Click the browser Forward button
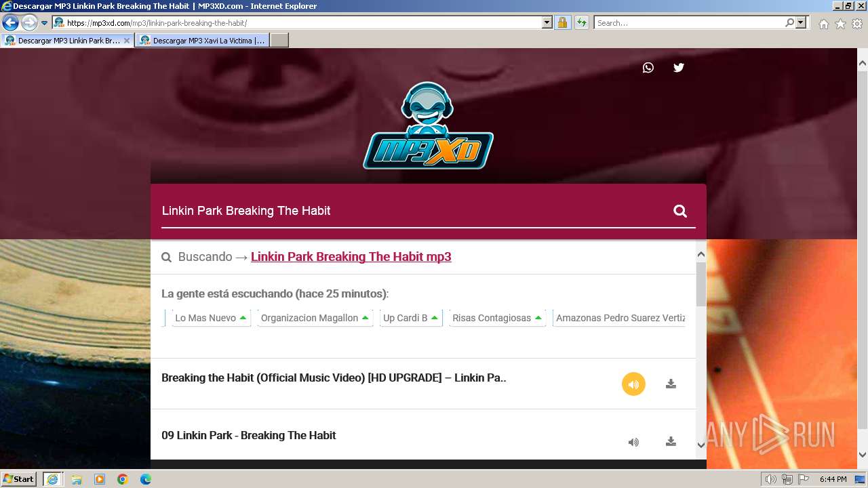Screen dimensions: 868x488 [29, 23]
